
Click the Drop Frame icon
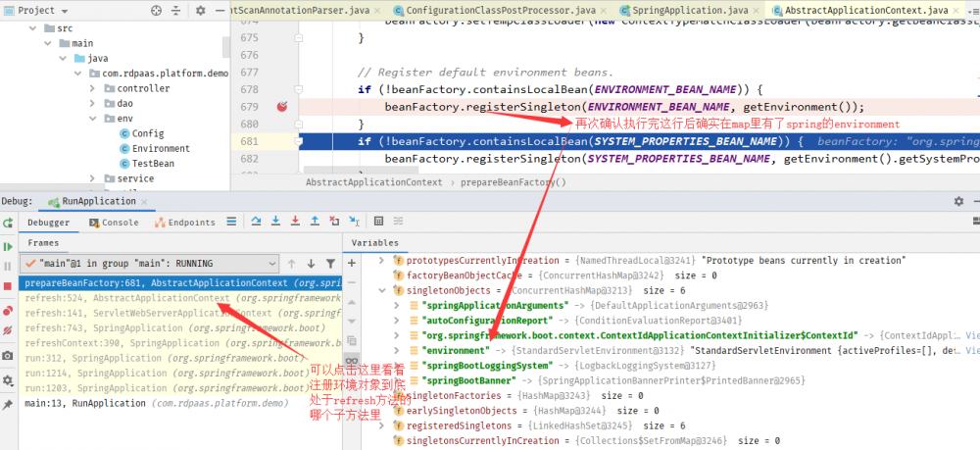[x=335, y=222]
